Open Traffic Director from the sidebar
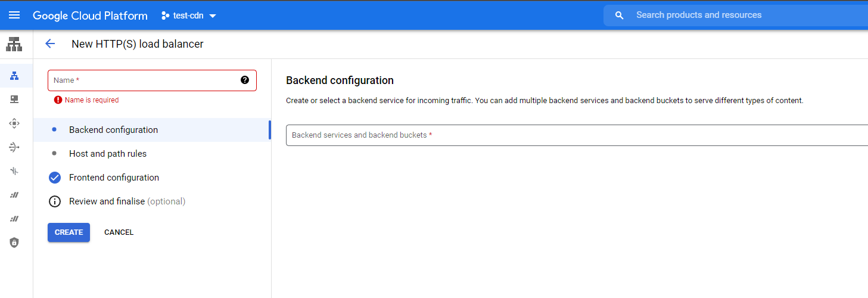 (14, 171)
